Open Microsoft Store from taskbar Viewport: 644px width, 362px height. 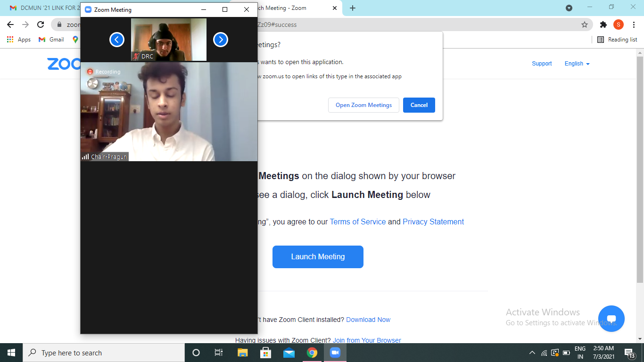pos(265,353)
